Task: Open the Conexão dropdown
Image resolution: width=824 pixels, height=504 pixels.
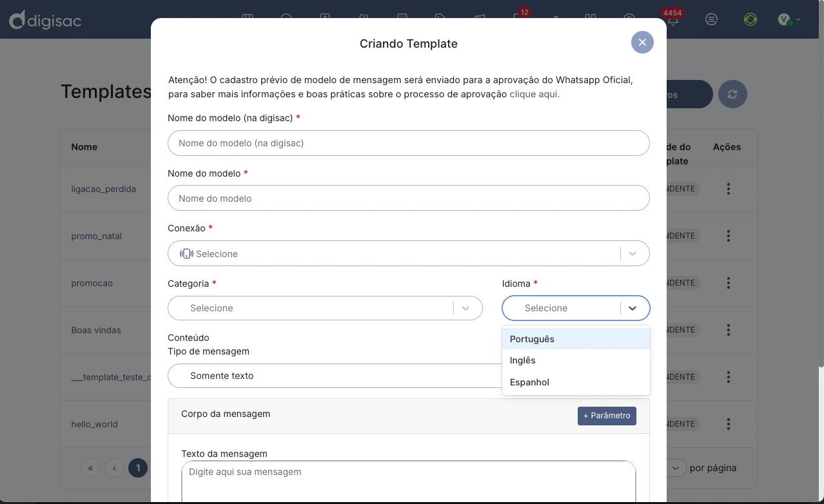Action: click(409, 254)
